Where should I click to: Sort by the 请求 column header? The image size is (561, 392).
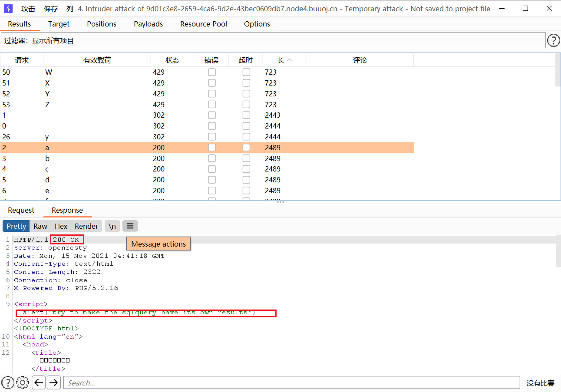pos(22,60)
